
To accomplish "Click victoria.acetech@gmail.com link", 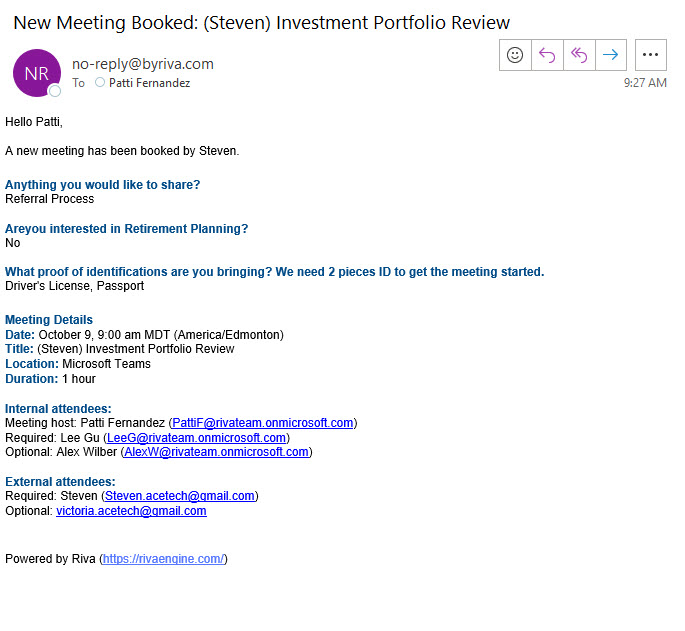I will click(131, 511).
